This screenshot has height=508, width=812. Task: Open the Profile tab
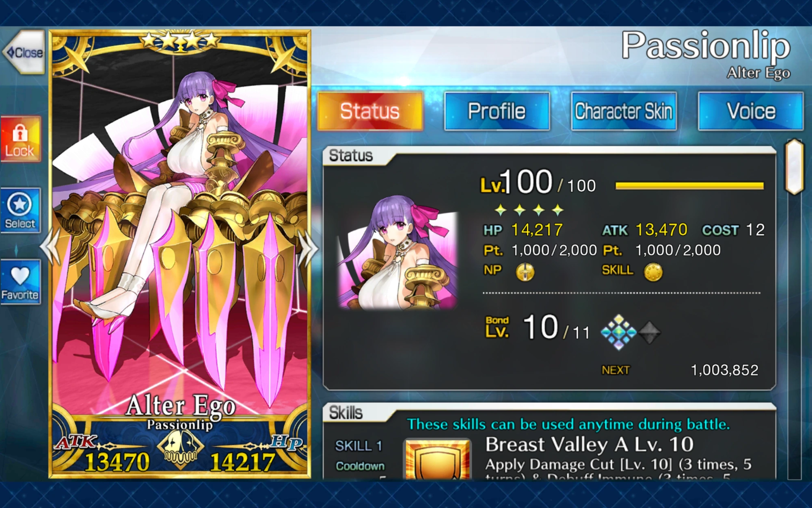point(497,111)
